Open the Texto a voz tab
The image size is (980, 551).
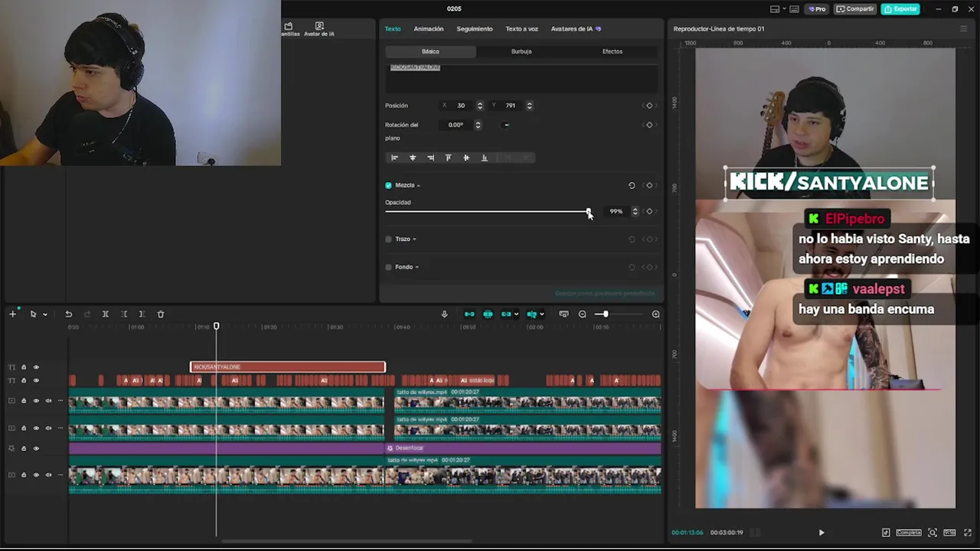click(x=521, y=29)
